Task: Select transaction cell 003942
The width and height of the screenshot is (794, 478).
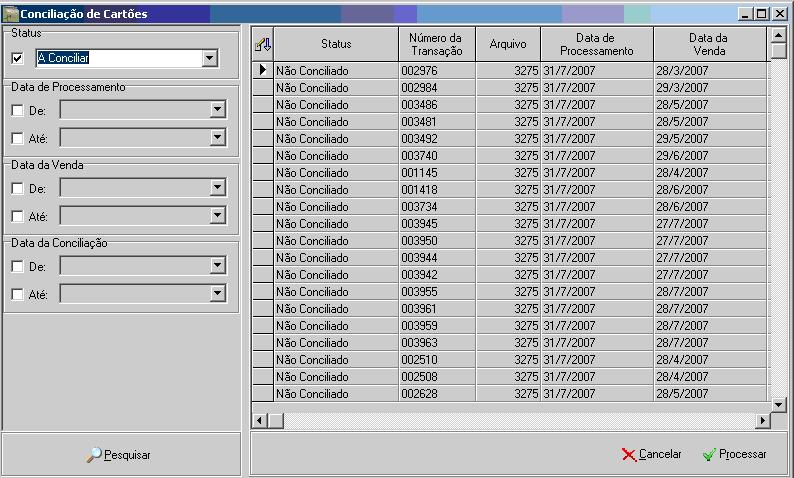Action: pyautogui.click(x=437, y=275)
